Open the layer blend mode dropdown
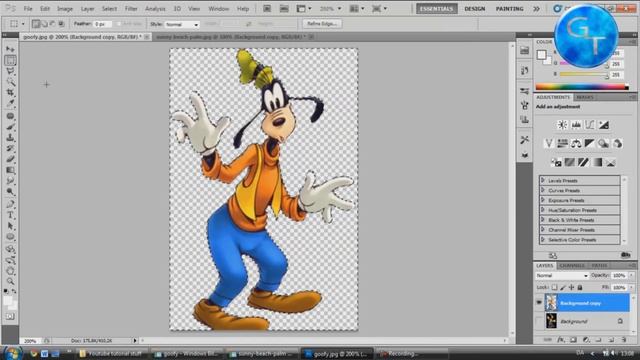Image resolution: width=640 pixels, height=360 pixels. tap(562, 276)
